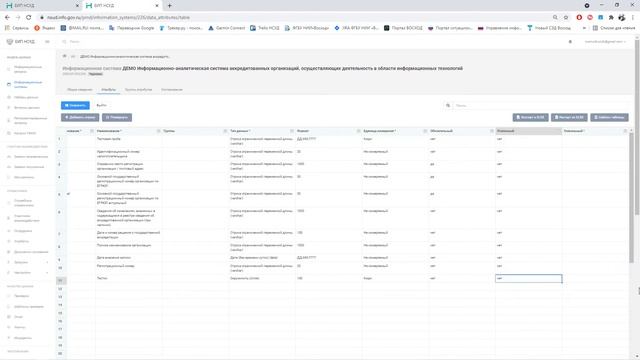Screen dimensions: 640x360
Task: Click the Экспорт в XLSX button
Action: [531, 118]
